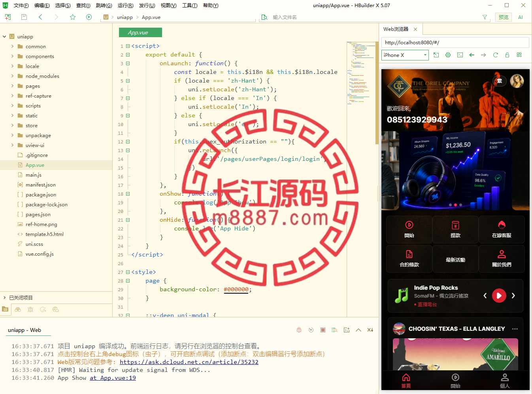
Task: Open the binoculars search tab in sidebar
Action: [18, 309]
